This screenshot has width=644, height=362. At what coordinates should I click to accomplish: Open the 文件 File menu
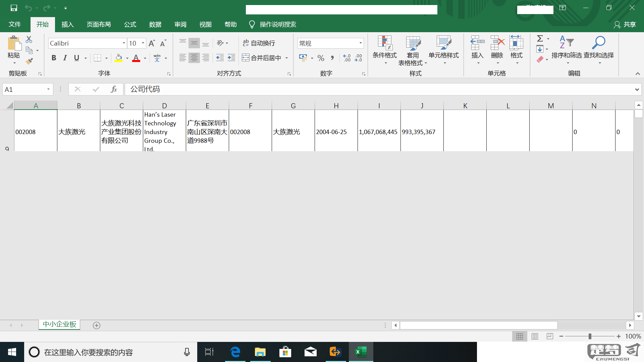(x=15, y=24)
